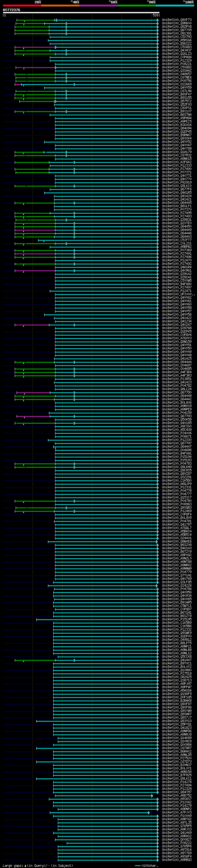Open hit UniRef100_Q8VZ87
Image resolution: width=197 pixels, height=868 pixels.
[x=176, y=474]
